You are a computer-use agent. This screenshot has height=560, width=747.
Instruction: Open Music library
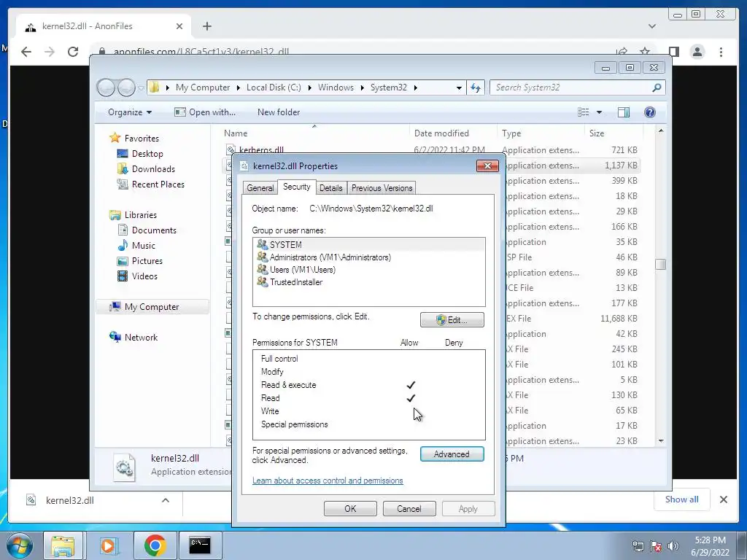pos(144,245)
